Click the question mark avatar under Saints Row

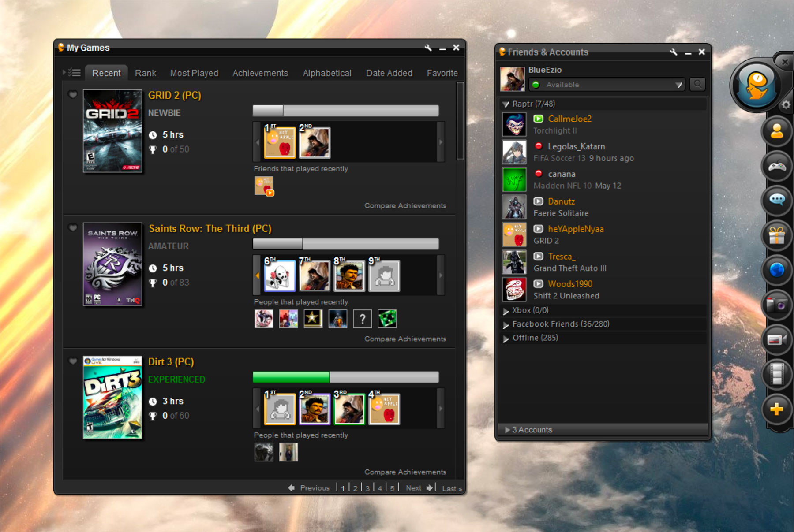pos(362,319)
